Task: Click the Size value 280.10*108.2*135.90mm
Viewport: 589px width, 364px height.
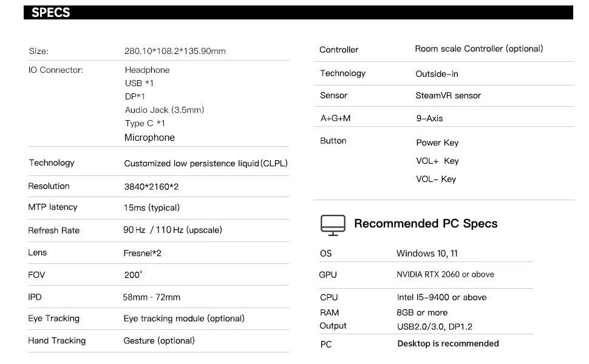Action: (175, 51)
